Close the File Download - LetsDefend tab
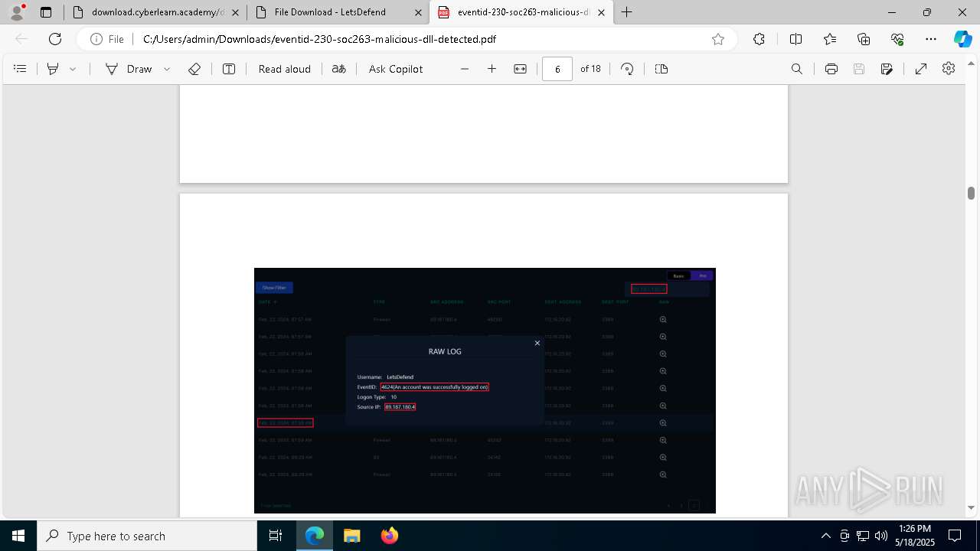The width and height of the screenshot is (980, 551). 419,12
